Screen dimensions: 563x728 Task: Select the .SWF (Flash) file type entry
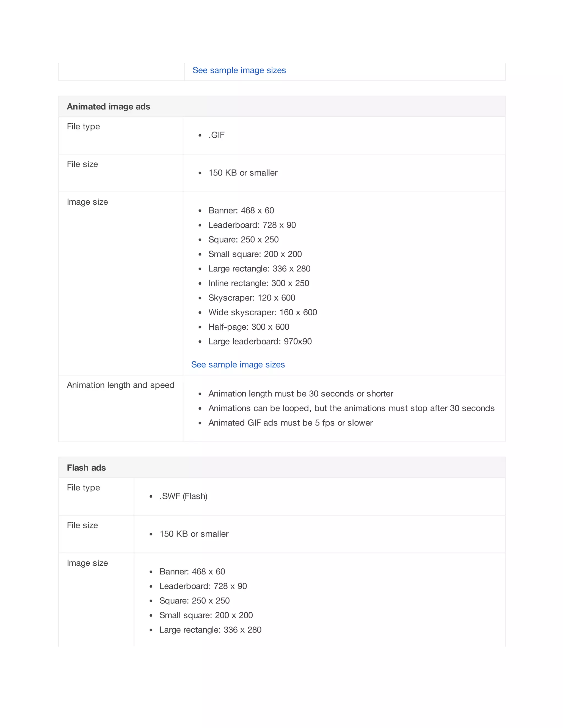tap(183, 496)
